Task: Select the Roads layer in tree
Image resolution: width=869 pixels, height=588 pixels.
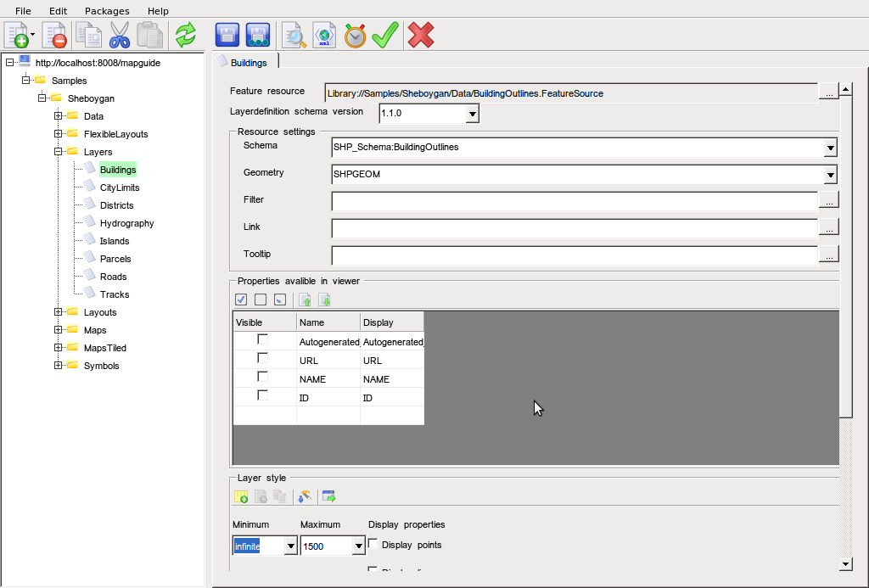Action: [113, 277]
